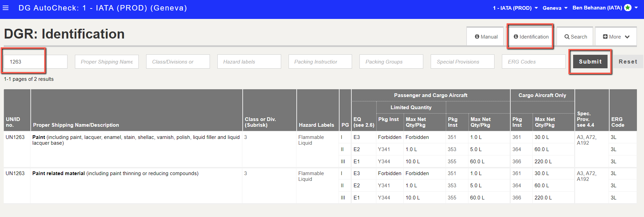Click the ERG Codes filter field
The width and height of the screenshot is (644, 217).
click(x=534, y=62)
